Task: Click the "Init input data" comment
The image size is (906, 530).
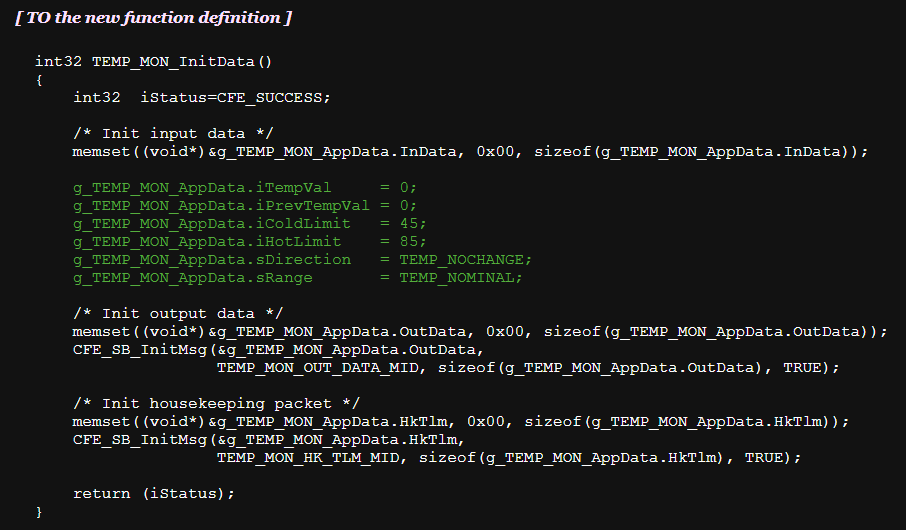Action: (x=173, y=133)
